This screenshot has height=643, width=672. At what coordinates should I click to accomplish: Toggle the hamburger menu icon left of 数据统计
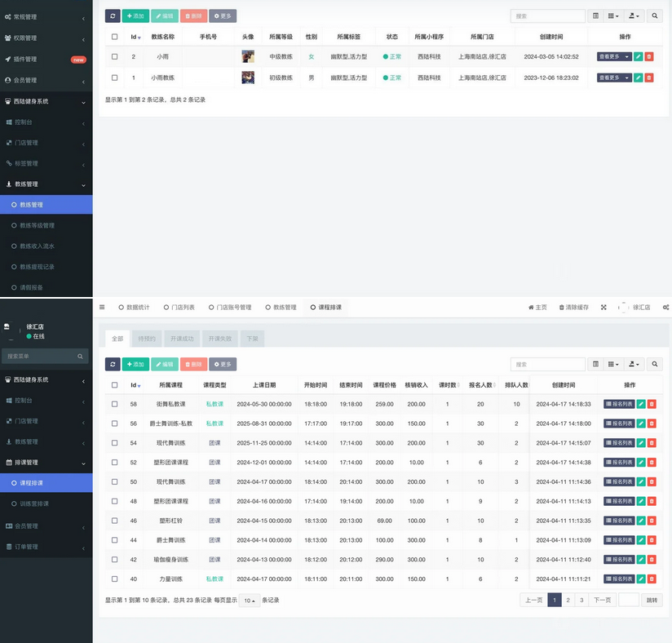click(102, 308)
